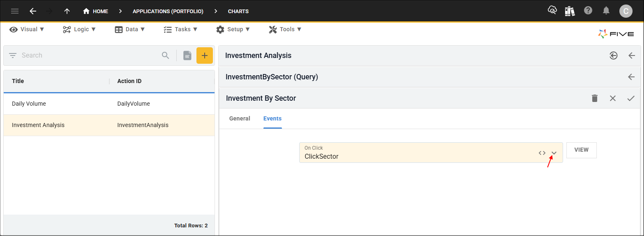Save Investment By Sector with checkmark icon
644x236 pixels.
(631, 98)
